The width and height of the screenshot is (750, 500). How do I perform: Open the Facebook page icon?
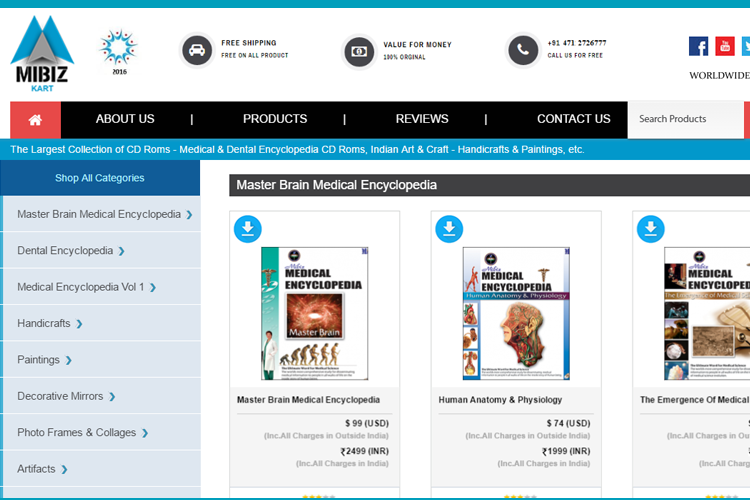point(698,46)
